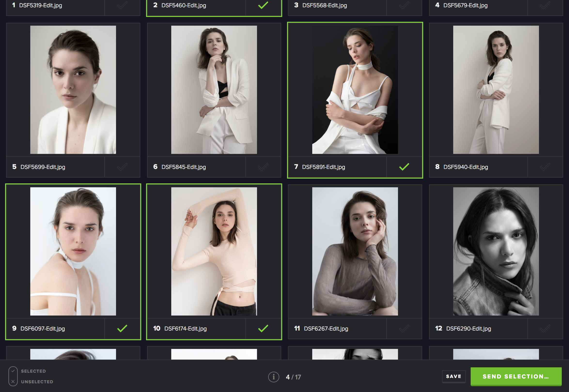Click filename DSF5568-Edit.jpg
The height and width of the screenshot is (392, 569).
[x=325, y=5]
